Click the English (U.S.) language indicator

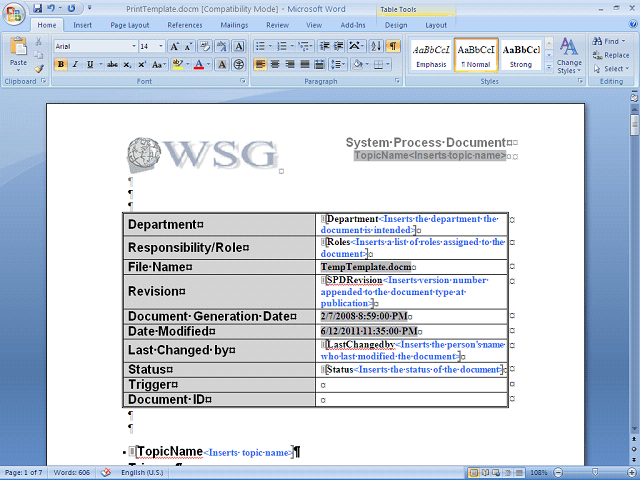142,473
